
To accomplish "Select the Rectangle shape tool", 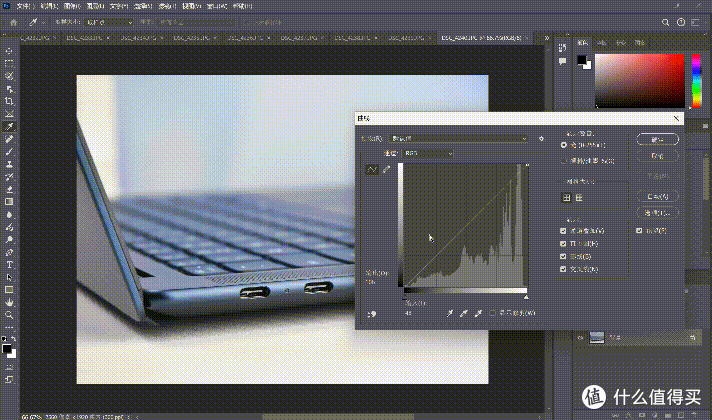I will 9,290.
